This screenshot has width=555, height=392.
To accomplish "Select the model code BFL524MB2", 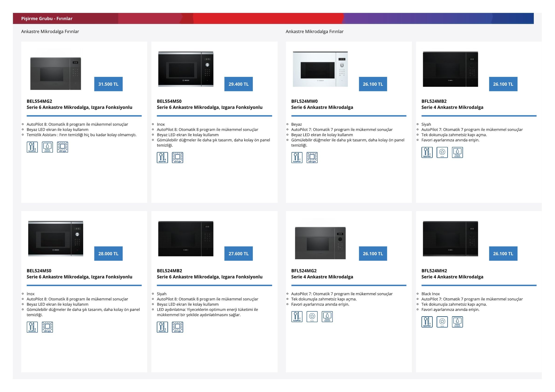I will click(x=434, y=101).
